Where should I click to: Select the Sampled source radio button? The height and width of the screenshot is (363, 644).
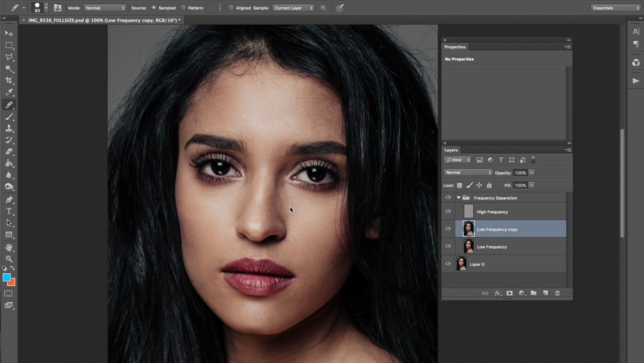[154, 8]
